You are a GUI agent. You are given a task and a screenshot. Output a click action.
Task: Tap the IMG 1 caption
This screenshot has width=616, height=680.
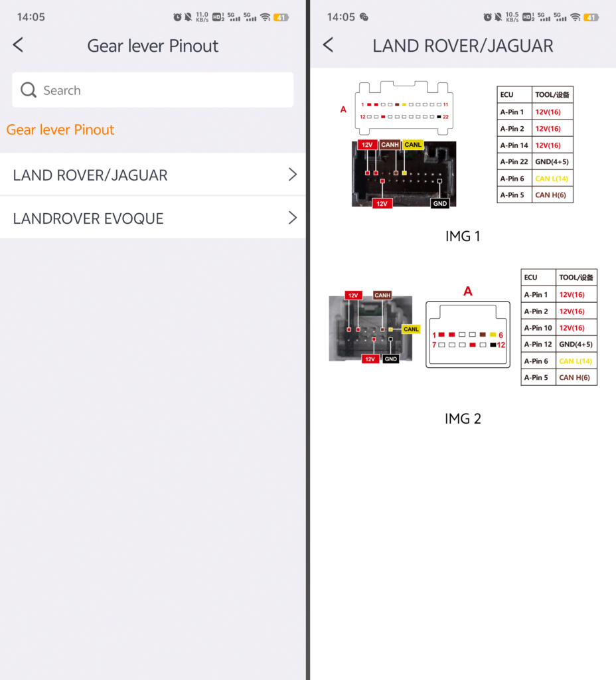click(463, 236)
